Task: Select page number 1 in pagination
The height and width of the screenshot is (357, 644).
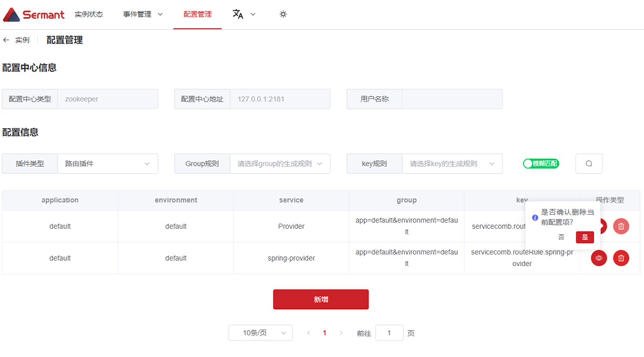Action: pyautogui.click(x=325, y=333)
